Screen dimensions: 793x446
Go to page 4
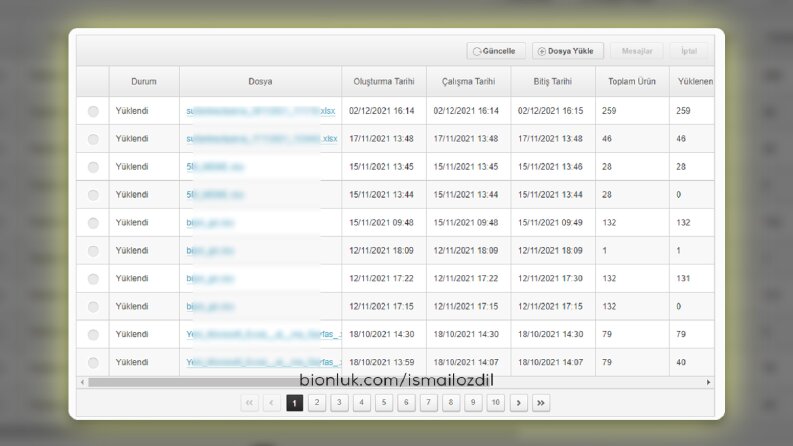coord(362,403)
